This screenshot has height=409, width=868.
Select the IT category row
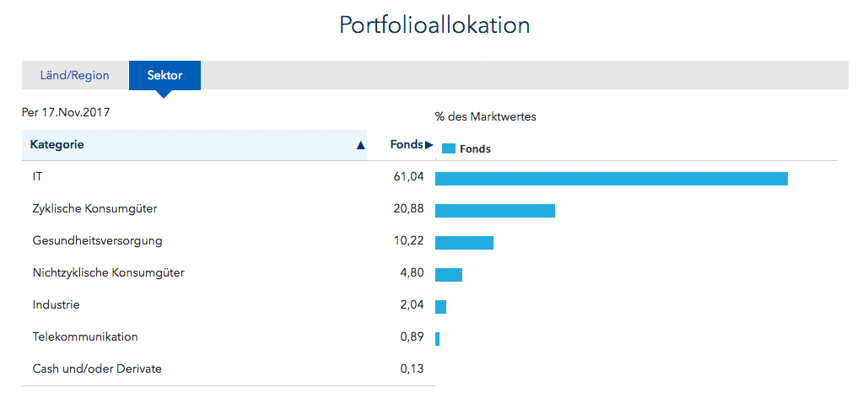click(x=228, y=177)
